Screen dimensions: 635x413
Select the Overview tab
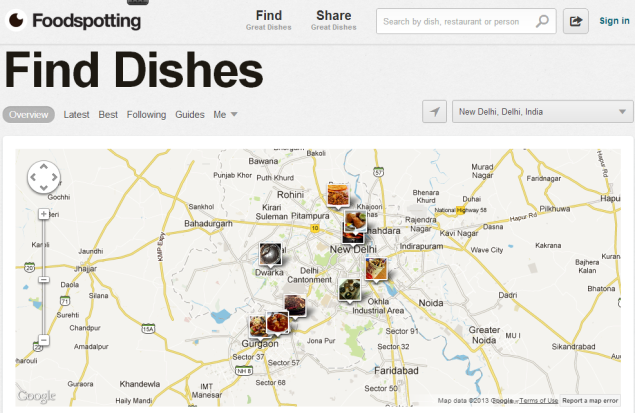(29, 115)
